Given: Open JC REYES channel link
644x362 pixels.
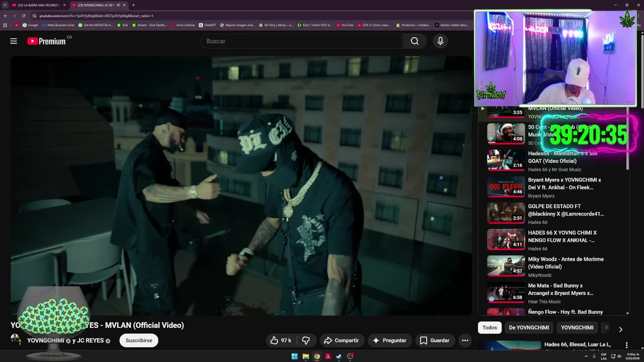Looking at the screenshot, I should (90, 340).
